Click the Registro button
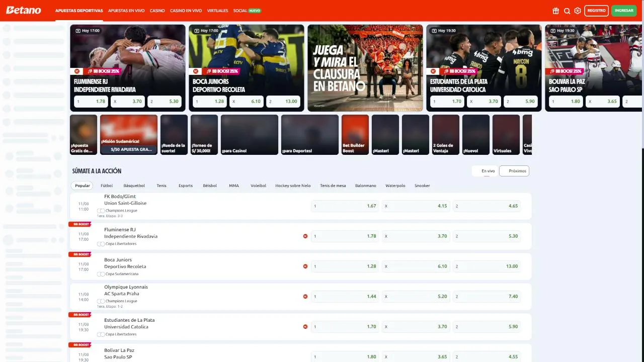Image resolution: width=644 pixels, height=362 pixels. tap(596, 11)
